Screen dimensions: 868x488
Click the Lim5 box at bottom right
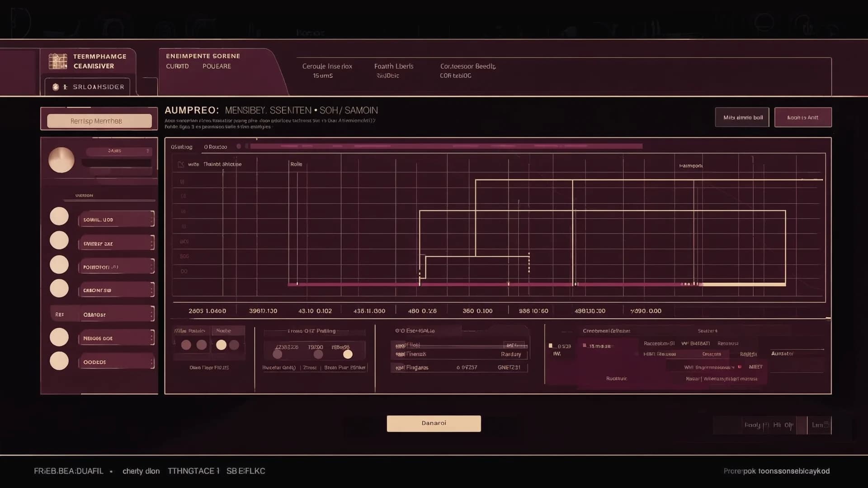820,425
